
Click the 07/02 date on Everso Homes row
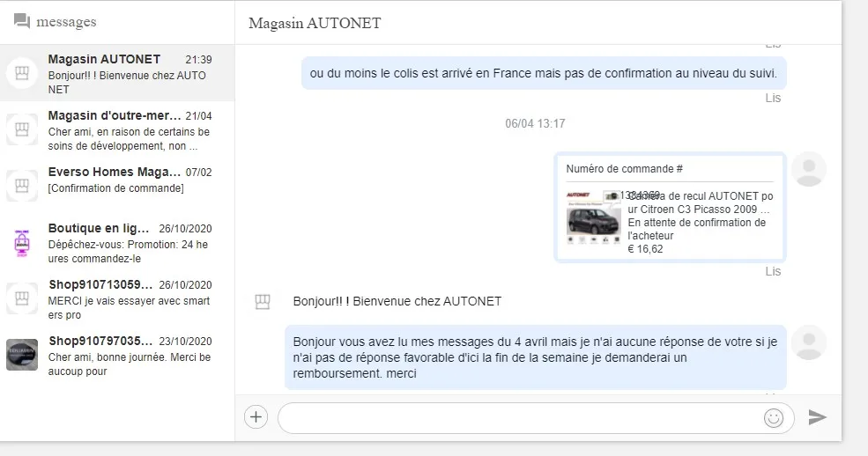coord(199,173)
